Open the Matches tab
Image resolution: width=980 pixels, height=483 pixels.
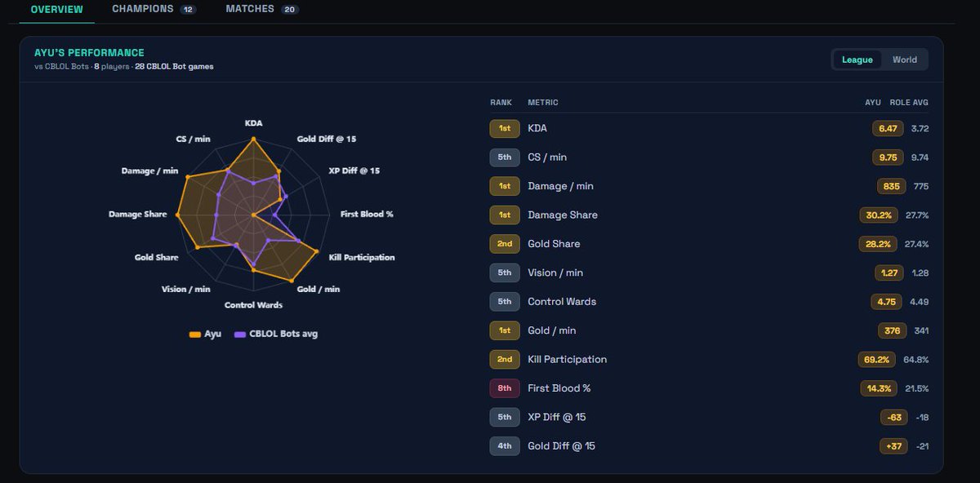pos(262,9)
